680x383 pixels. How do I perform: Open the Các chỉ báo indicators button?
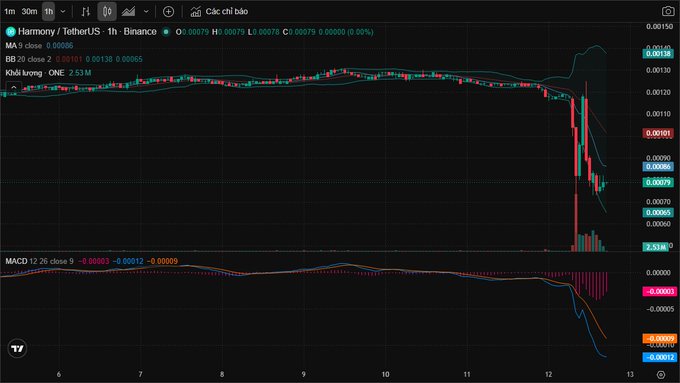[x=219, y=12]
